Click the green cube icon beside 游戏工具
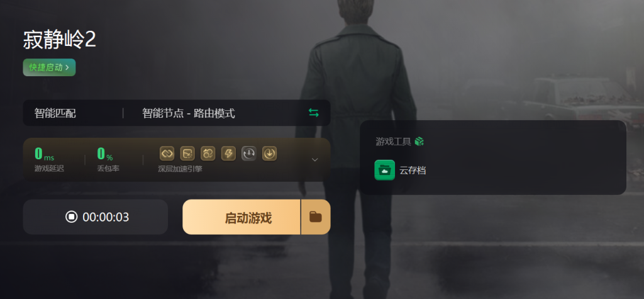The width and height of the screenshot is (644, 299). click(x=419, y=142)
